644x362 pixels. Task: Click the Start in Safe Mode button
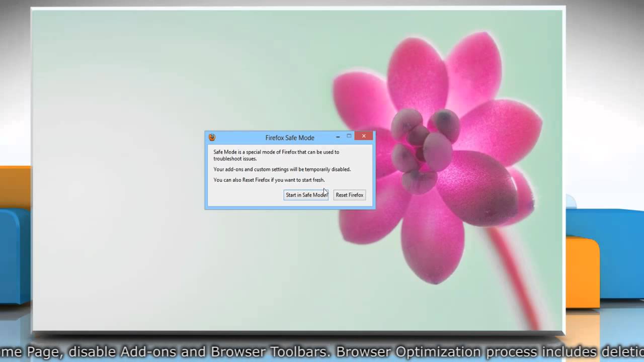pyautogui.click(x=306, y=195)
